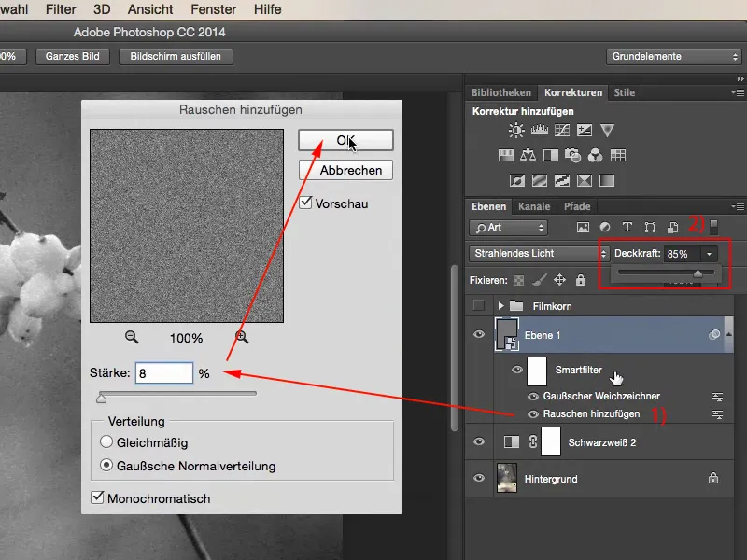Image resolution: width=747 pixels, height=560 pixels.
Task: Toggle layer filtering switch
Action: [713, 227]
